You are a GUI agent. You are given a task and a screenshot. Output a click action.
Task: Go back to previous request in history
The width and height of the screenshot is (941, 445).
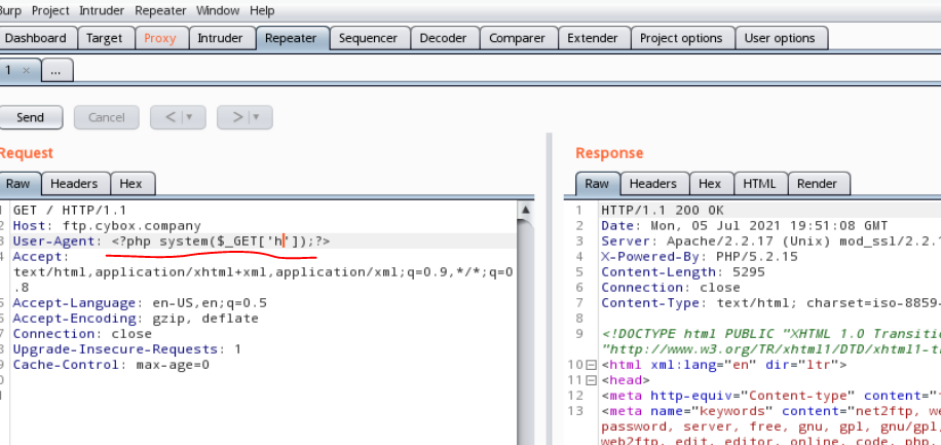[x=170, y=118]
